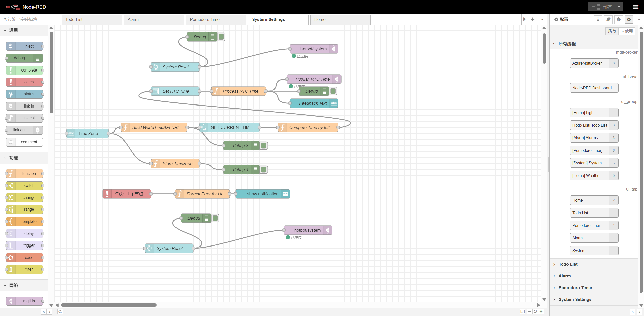Expand the Todo List config section
644x316 pixels.
568,264
